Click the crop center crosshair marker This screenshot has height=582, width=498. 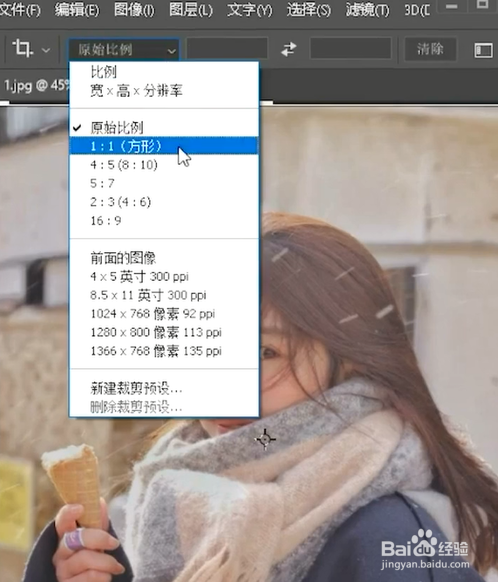[265, 439]
